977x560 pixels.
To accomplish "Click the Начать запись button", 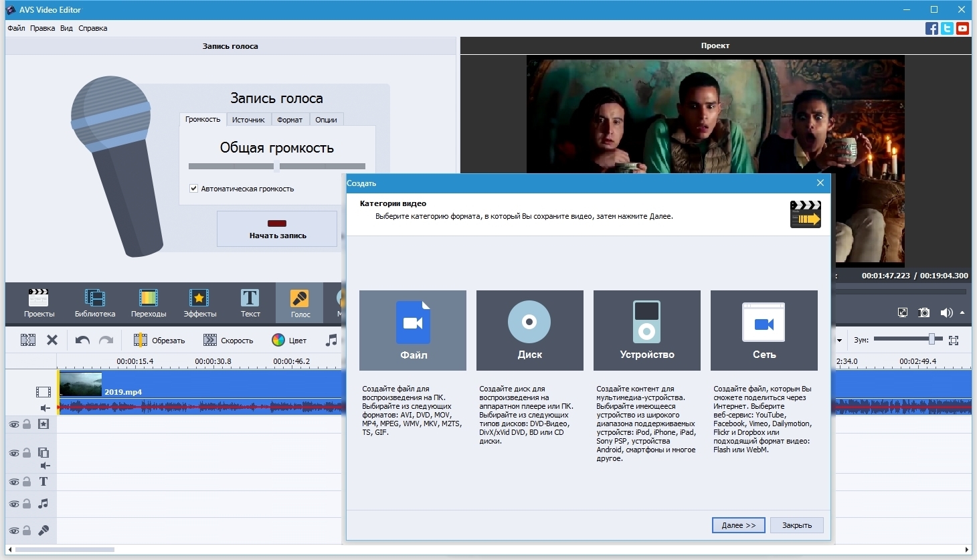I will [277, 229].
